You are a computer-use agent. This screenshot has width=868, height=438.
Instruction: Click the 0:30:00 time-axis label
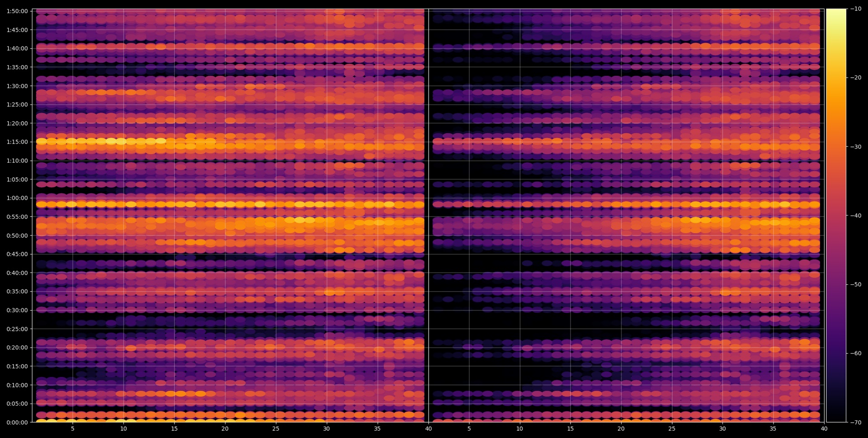click(x=17, y=310)
